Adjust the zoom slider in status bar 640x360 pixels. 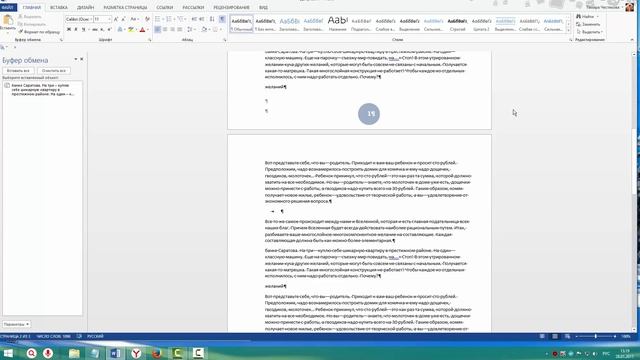(596, 336)
